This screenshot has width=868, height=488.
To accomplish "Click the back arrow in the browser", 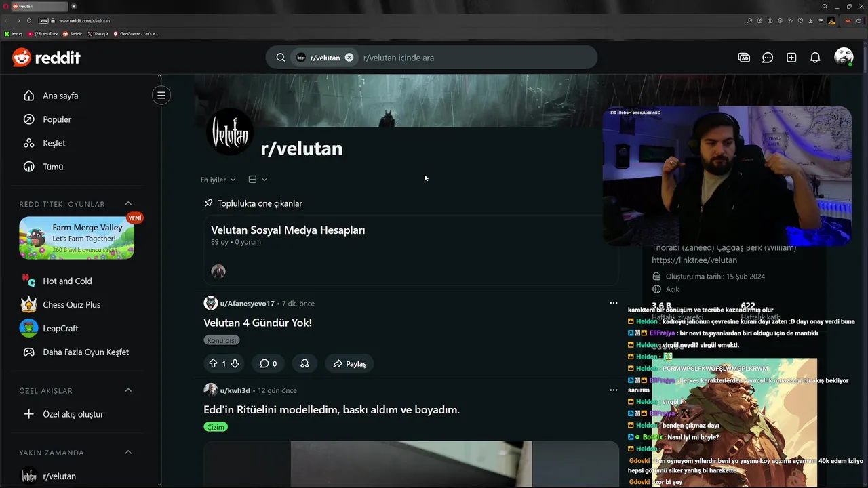I will [7, 20].
